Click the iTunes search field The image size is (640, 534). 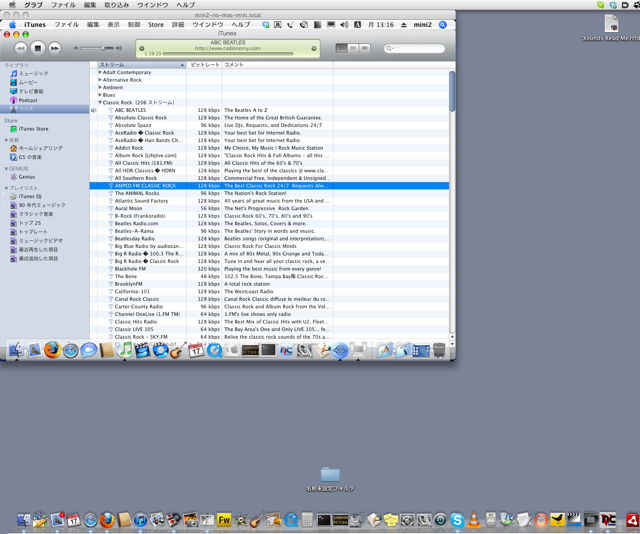[x=414, y=48]
